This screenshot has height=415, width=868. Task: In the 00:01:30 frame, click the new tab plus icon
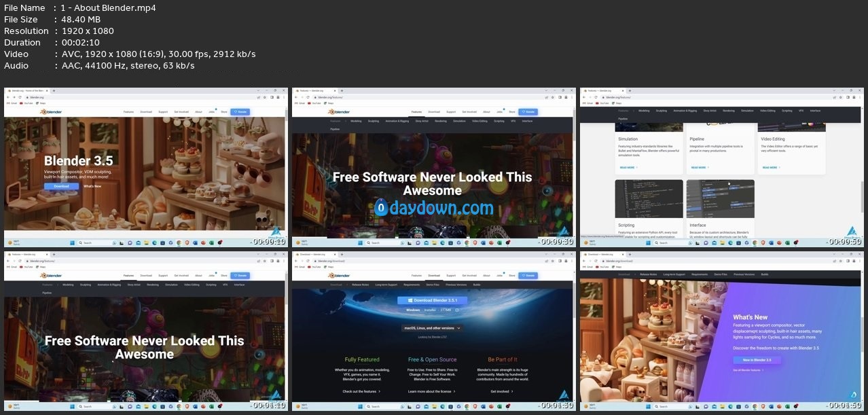342,254
